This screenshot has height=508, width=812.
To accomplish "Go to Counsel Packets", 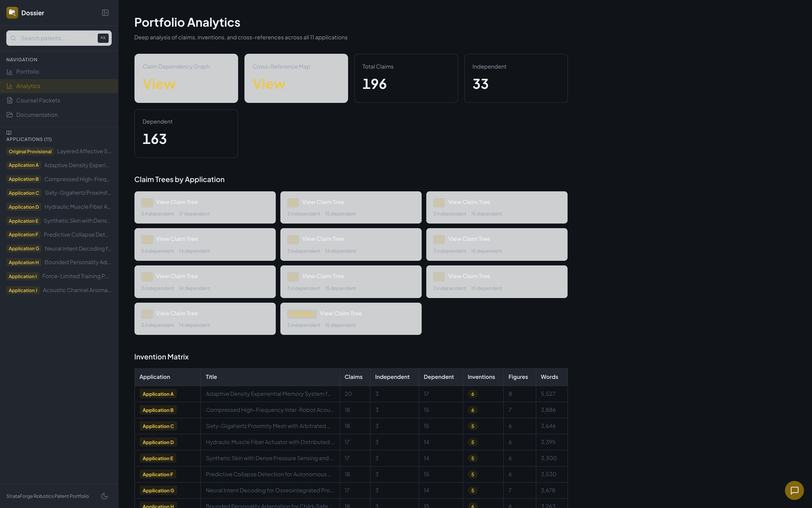I will 59,101.
